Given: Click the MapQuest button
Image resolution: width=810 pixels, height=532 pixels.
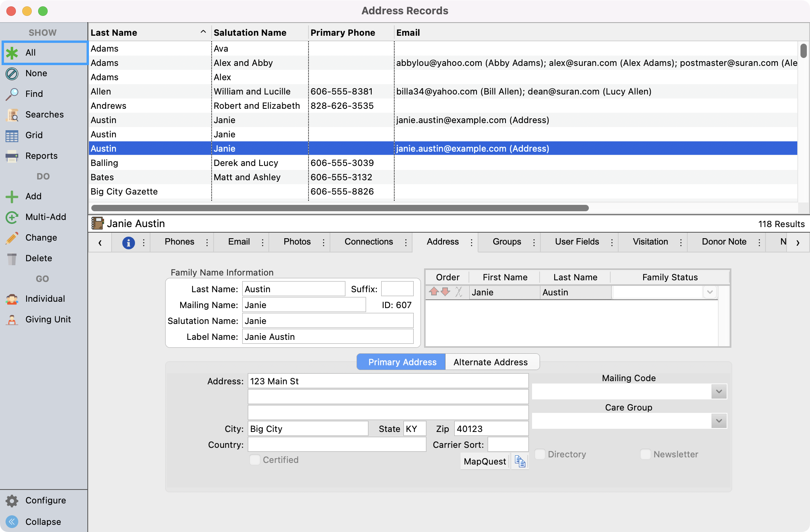Looking at the screenshot, I should (x=485, y=461).
